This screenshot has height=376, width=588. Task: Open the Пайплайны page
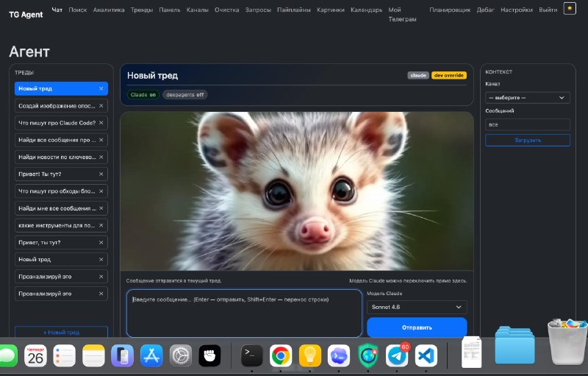point(293,10)
